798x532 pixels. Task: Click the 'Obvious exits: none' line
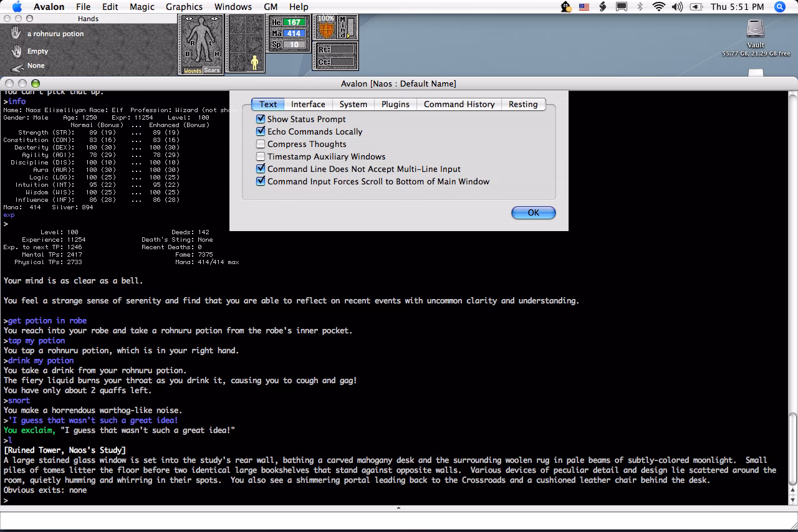(x=45, y=490)
